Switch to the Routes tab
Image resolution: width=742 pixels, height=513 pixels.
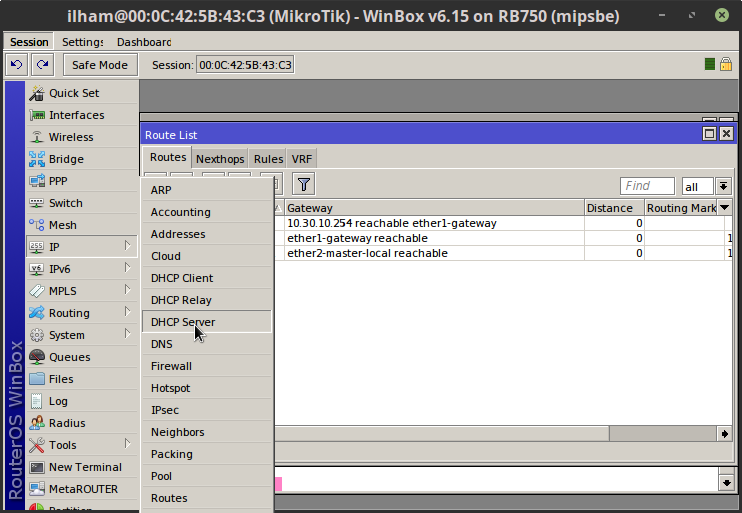point(168,158)
